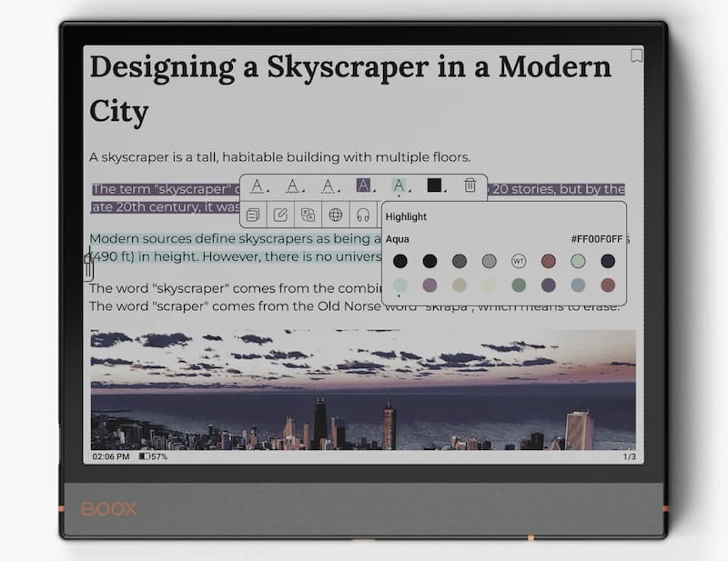728x561 pixels.
Task: Pick the light green color swatch
Action: click(x=578, y=262)
